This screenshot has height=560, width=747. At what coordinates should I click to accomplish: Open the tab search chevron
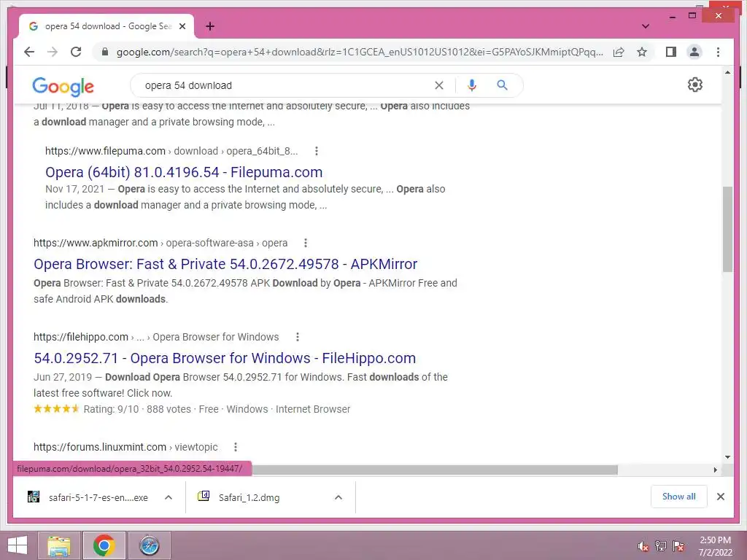pos(645,26)
